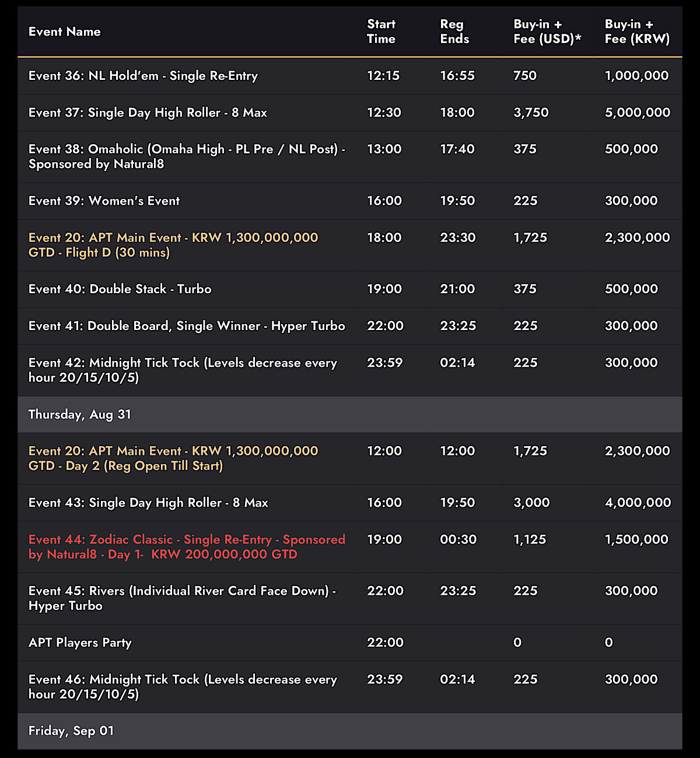The width and height of the screenshot is (700, 758).
Task: Open Event 38 Omaholic sponsored by Natural8
Action: [187, 156]
